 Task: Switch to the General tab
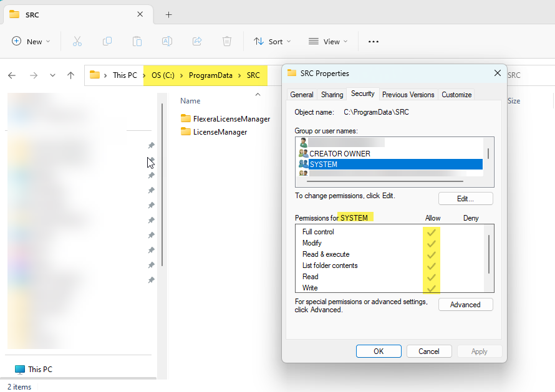[x=302, y=95]
